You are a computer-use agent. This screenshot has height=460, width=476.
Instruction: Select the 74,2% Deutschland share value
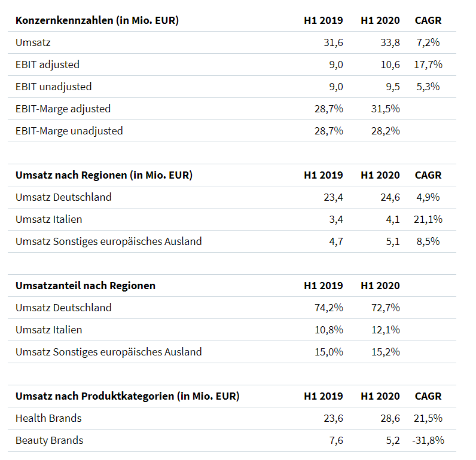[x=328, y=308]
